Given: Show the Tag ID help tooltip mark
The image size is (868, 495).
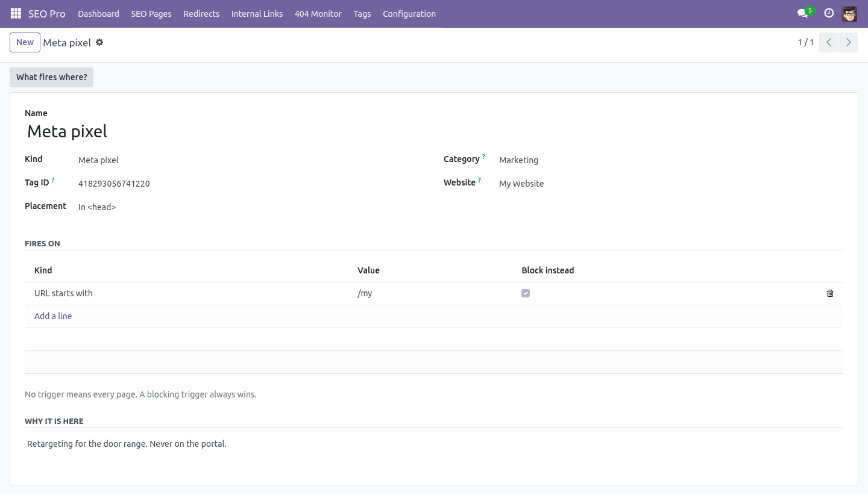Looking at the screenshot, I should coord(53,180).
